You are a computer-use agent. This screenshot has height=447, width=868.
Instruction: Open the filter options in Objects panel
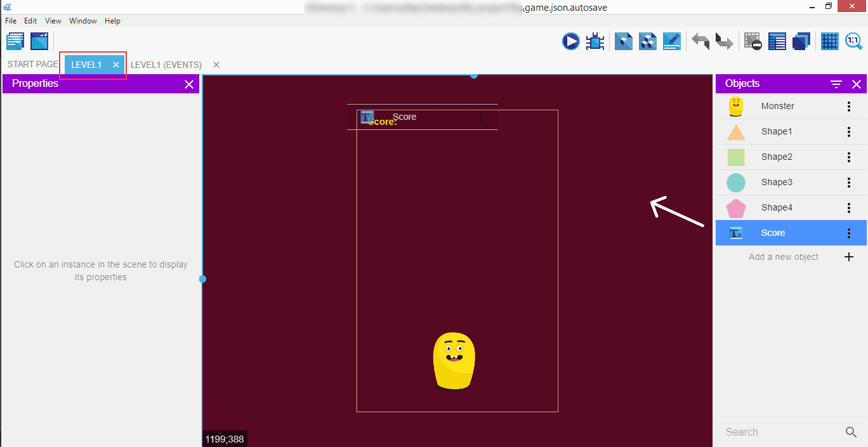[836, 84]
